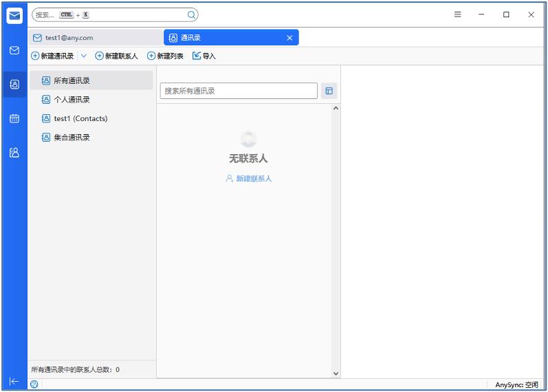Open the hamburger application menu
The image size is (548, 392).
[x=458, y=14]
